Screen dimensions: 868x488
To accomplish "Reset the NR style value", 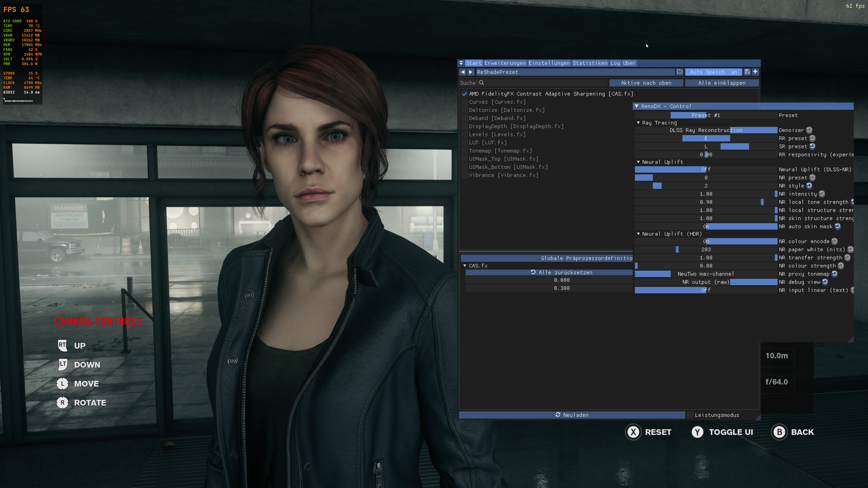I will click(809, 185).
